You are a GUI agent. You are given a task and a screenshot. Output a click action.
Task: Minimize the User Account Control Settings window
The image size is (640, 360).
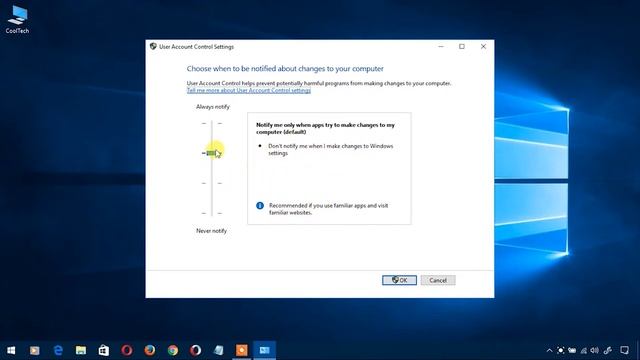(x=441, y=47)
